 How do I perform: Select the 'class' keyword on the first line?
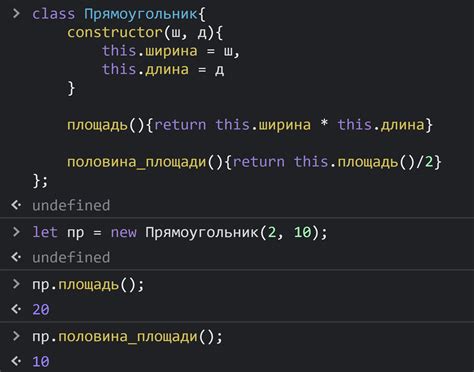54,14
